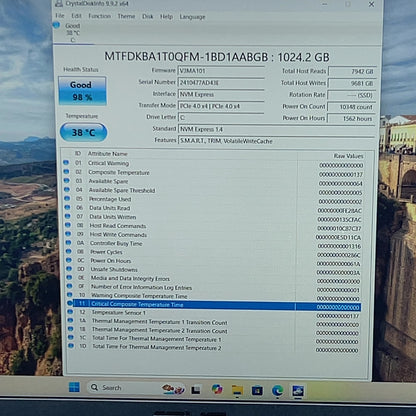Click the Serial Number field

point(221,83)
